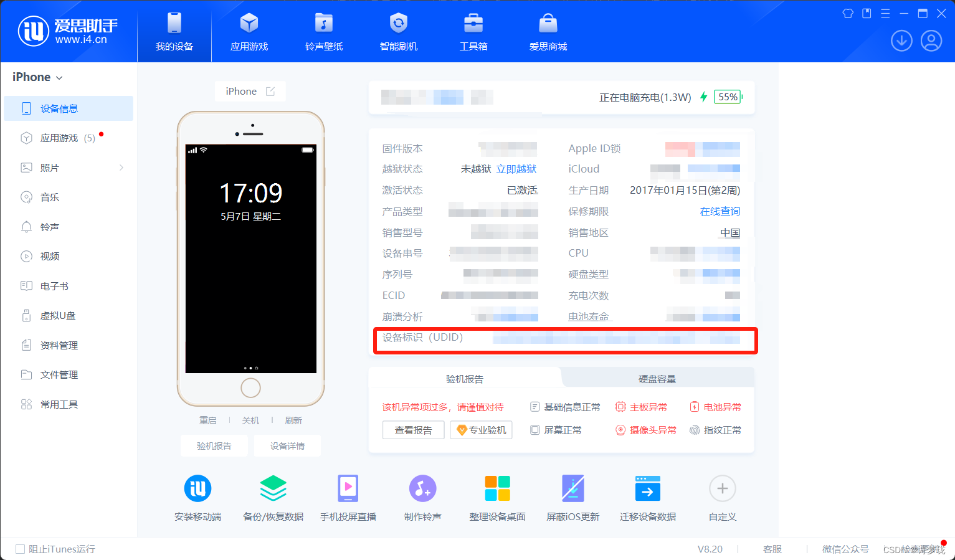Click the 专业验机 button

point(482,430)
